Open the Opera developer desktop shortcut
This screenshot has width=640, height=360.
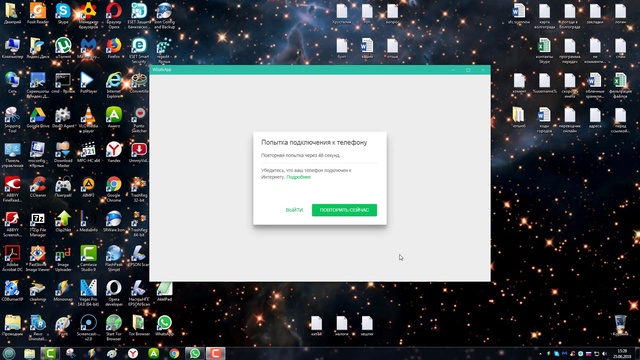click(113, 293)
